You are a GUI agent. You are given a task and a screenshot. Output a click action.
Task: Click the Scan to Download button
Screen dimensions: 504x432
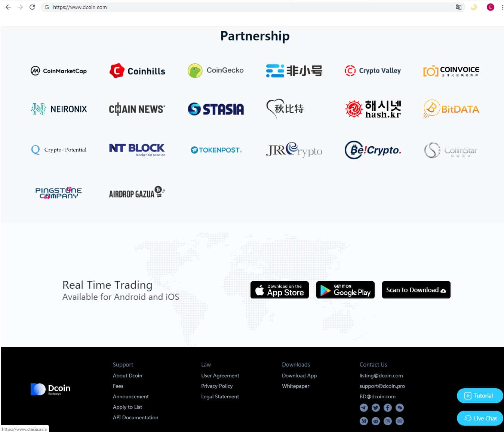tap(416, 290)
